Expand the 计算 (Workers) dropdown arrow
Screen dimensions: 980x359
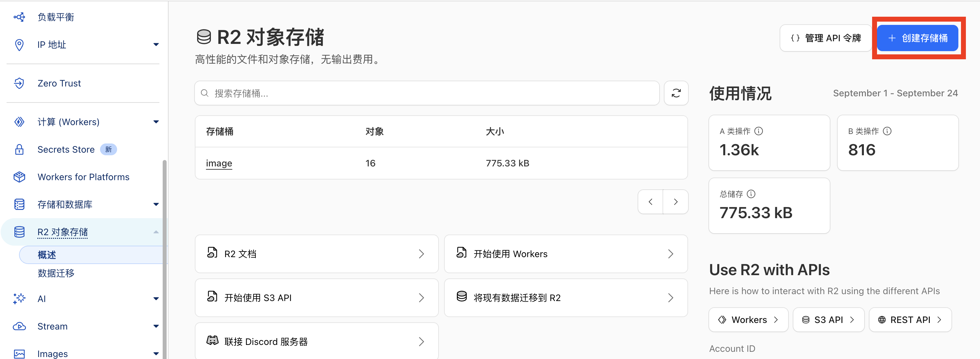click(x=156, y=122)
